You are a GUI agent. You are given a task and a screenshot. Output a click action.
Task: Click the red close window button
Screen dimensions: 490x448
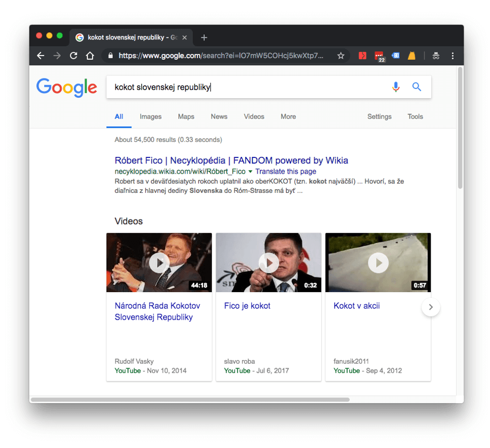tap(39, 36)
